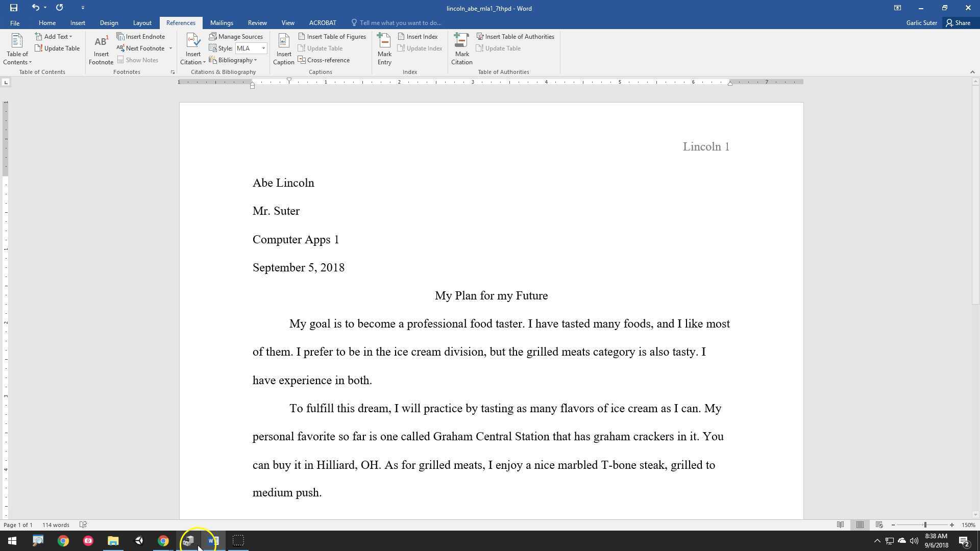Toggle Read Mode from the status bar
The height and width of the screenshot is (551, 980).
tap(840, 524)
